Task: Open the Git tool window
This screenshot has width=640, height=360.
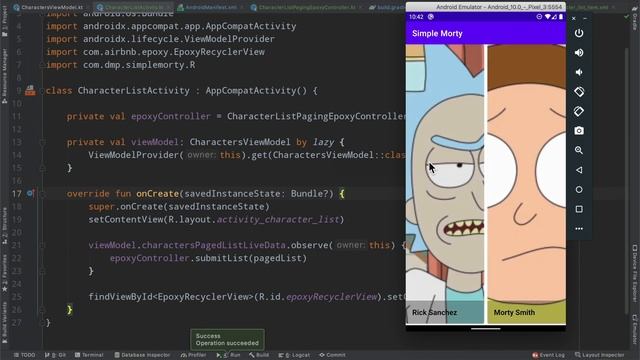Action: [x=56, y=355]
